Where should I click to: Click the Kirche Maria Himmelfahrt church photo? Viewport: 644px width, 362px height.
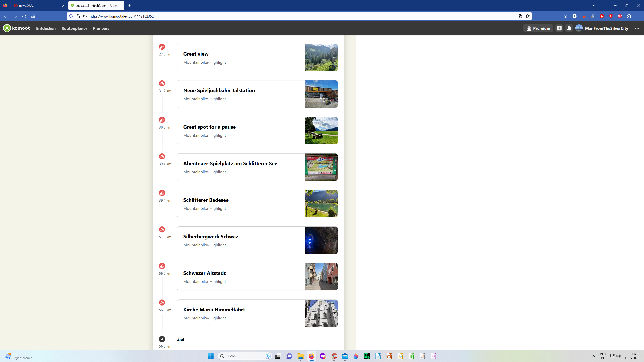(x=321, y=313)
